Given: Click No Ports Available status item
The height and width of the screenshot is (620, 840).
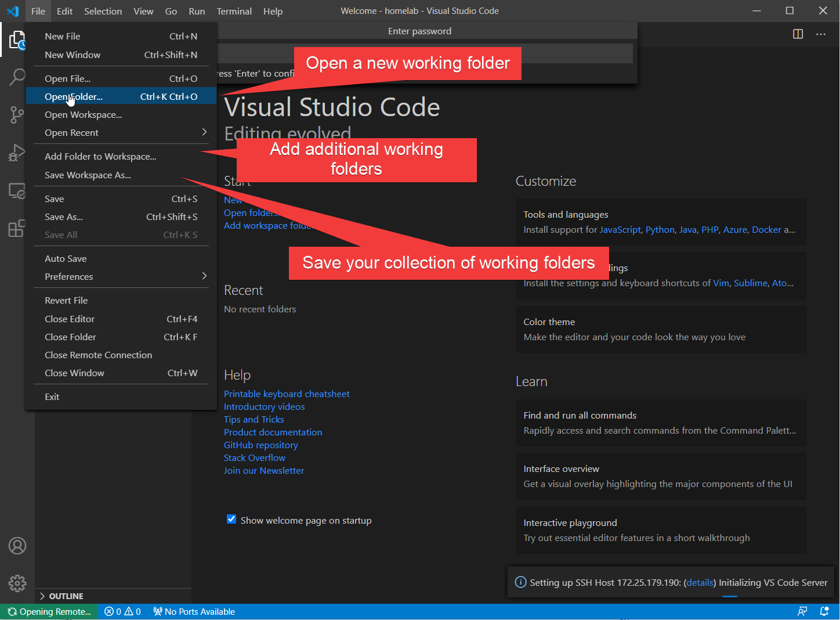Looking at the screenshot, I should 194,611.
